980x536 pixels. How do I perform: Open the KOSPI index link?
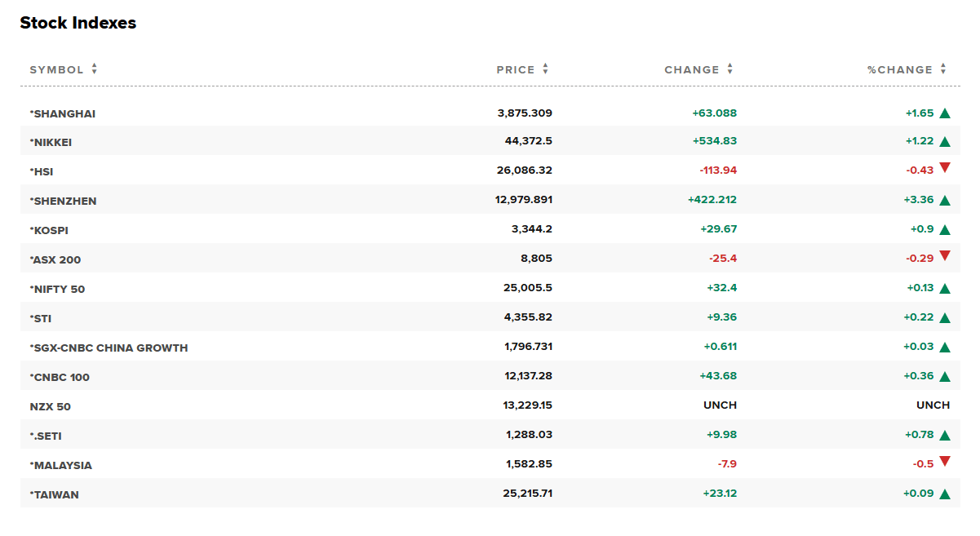coord(51,230)
